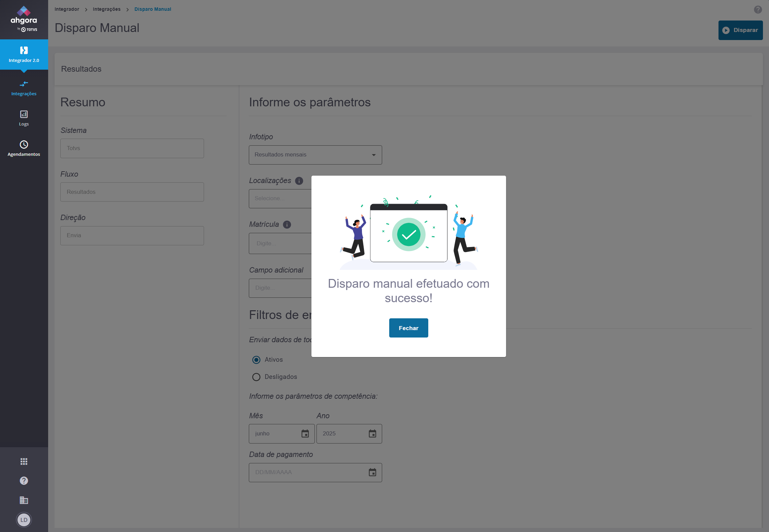Click the sidebar help question icon
The height and width of the screenshot is (532, 769).
tap(24, 481)
